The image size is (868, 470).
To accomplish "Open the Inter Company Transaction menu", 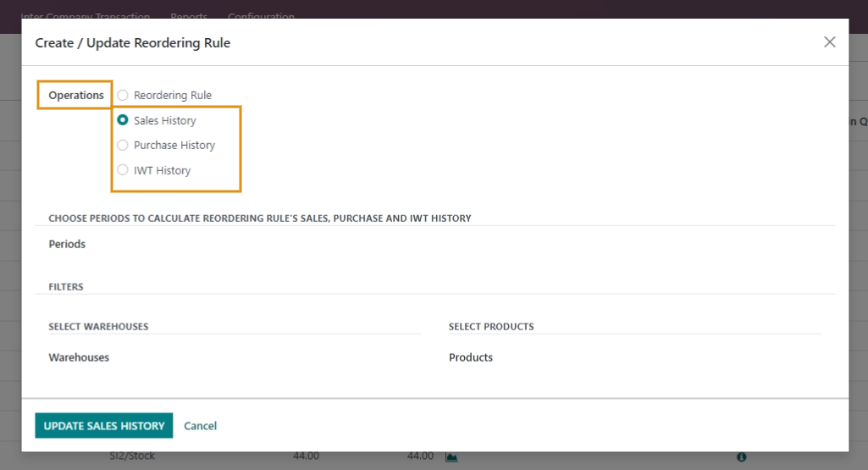I will [x=86, y=15].
